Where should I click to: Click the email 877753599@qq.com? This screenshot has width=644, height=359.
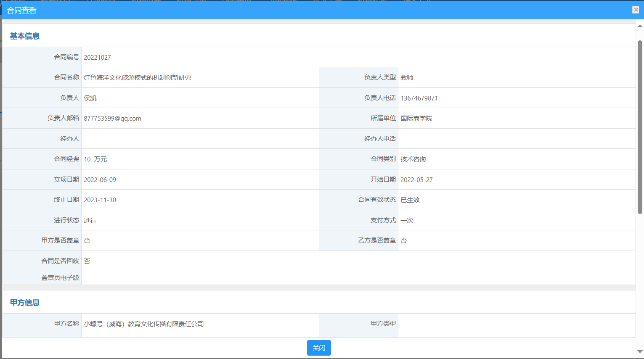coord(112,119)
